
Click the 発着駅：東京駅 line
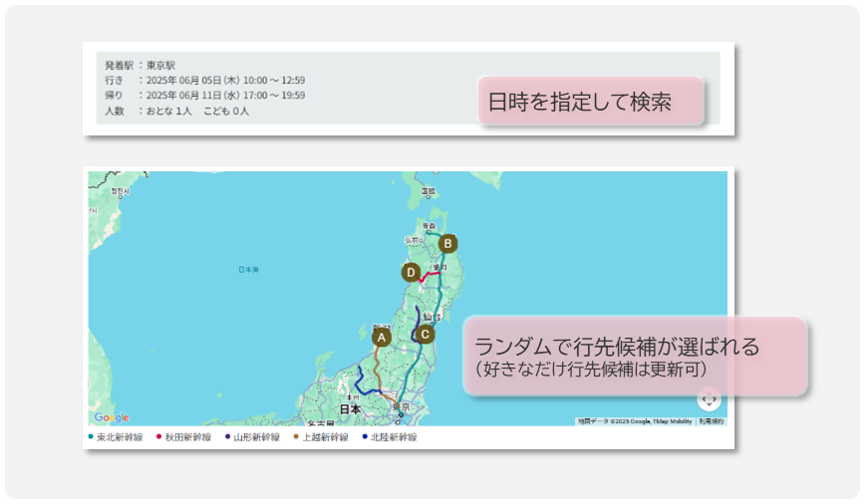click(x=141, y=65)
